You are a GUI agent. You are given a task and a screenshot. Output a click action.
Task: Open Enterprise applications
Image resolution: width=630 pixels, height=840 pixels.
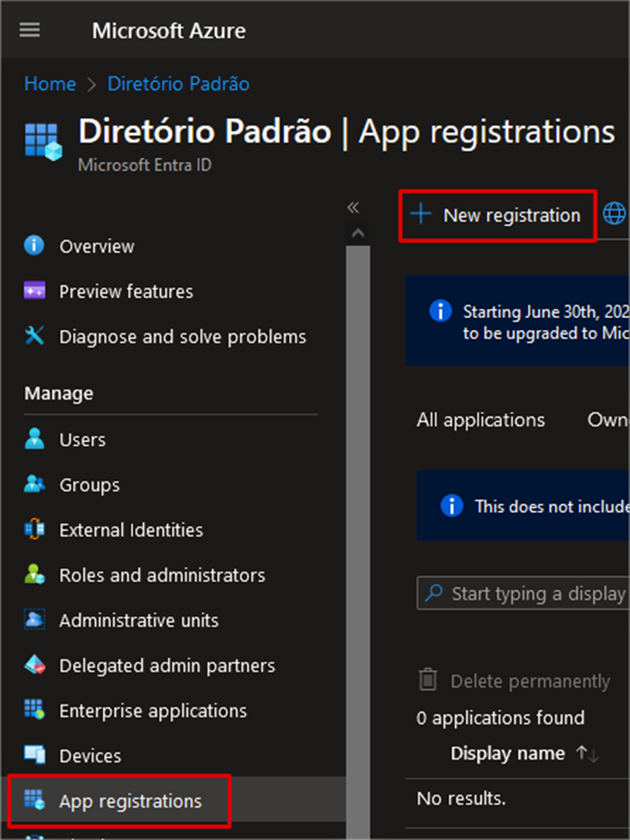point(153,710)
